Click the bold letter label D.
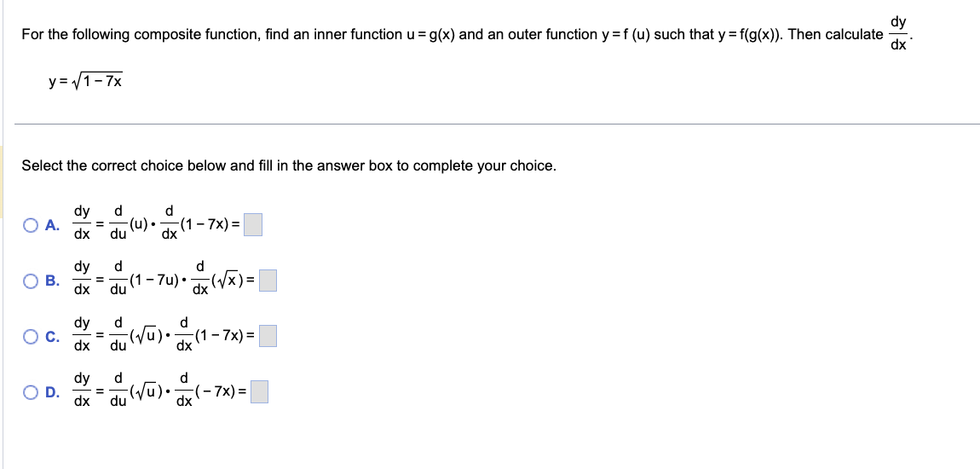The image size is (980, 469). [x=53, y=393]
